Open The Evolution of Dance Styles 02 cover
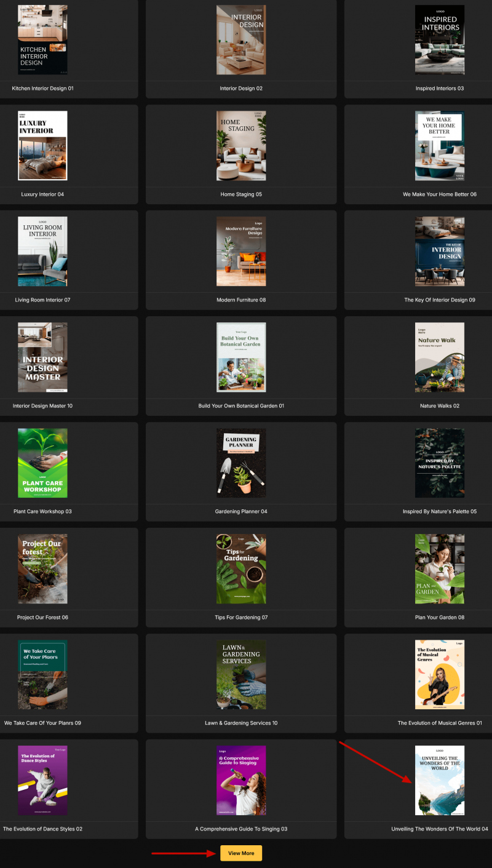The height and width of the screenshot is (868, 492). click(x=42, y=781)
